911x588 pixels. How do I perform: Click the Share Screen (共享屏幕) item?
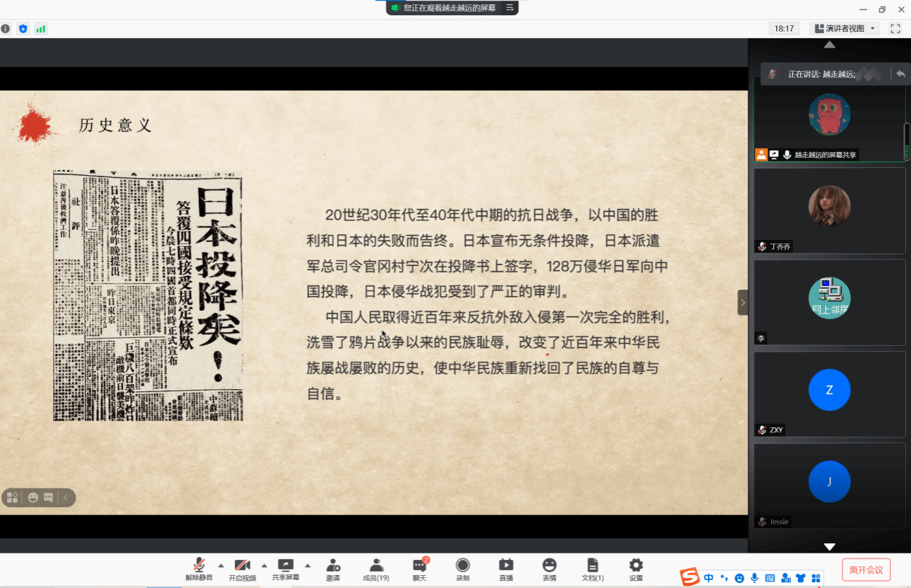[285, 569]
